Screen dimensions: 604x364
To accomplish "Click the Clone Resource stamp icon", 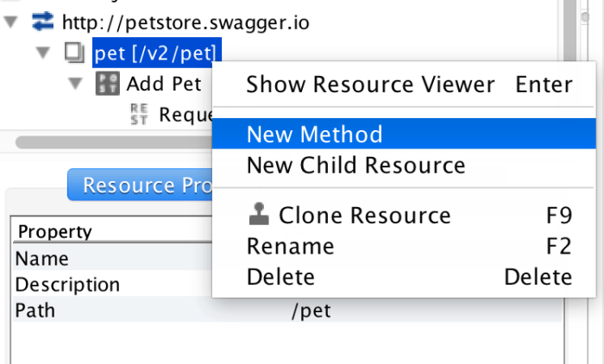I will (x=259, y=214).
